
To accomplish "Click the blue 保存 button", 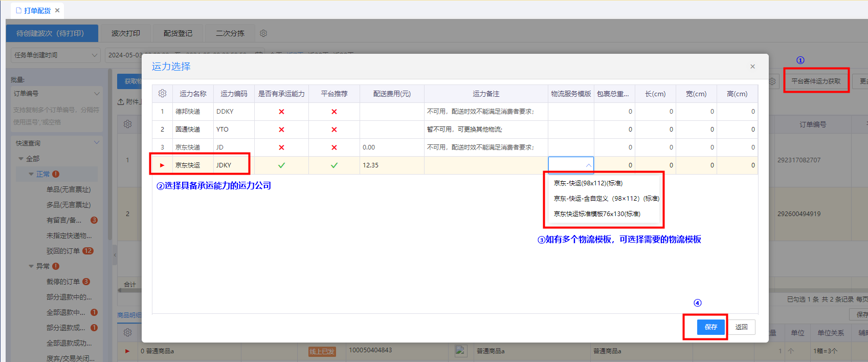I will click(x=711, y=327).
